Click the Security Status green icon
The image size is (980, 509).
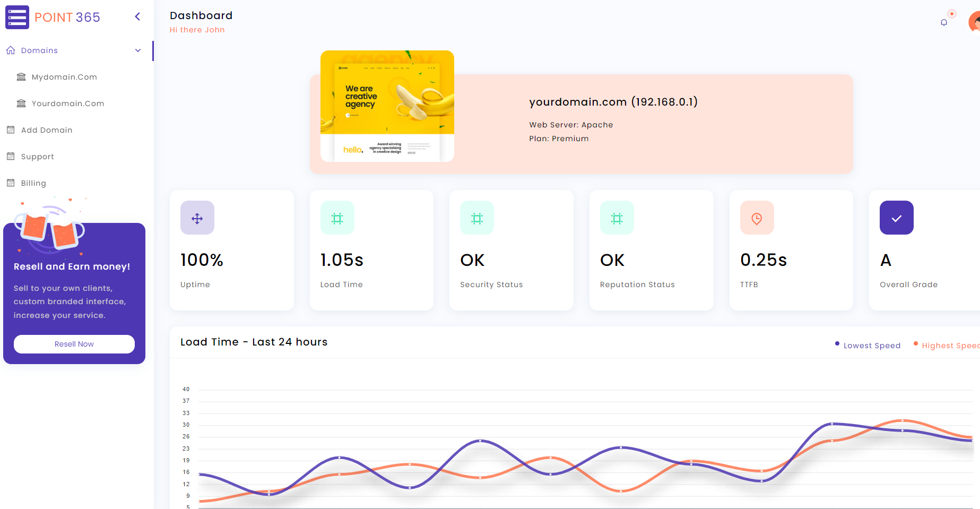point(476,218)
